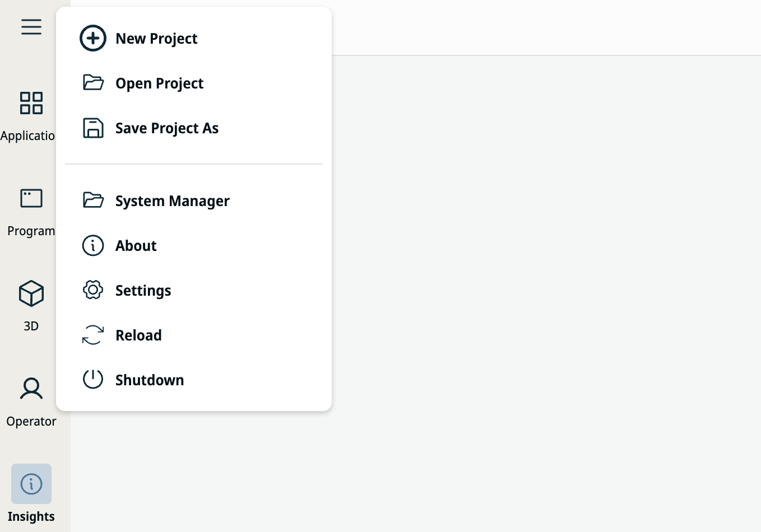The height and width of the screenshot is (532, 761).
Task: Open the 3D cube view icon
Action: 31,293
